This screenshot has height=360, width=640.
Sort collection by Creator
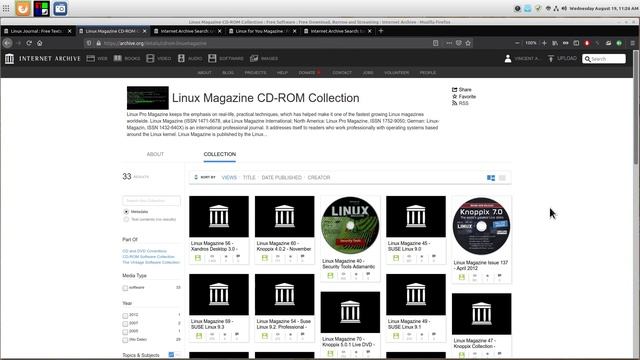(319, 178)
